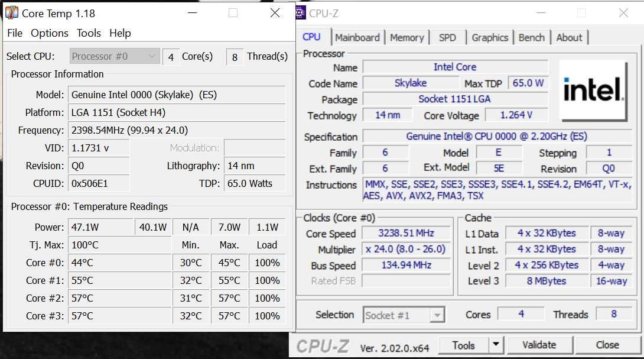Switch to the Graphics tab in CPU-Z
Screen dimensions: 644x359
tap(490, 37)
